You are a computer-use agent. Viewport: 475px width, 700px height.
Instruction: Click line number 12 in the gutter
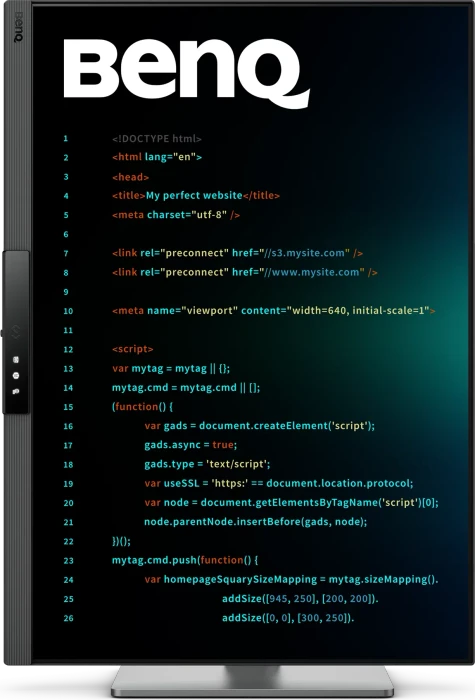[68, 349]
